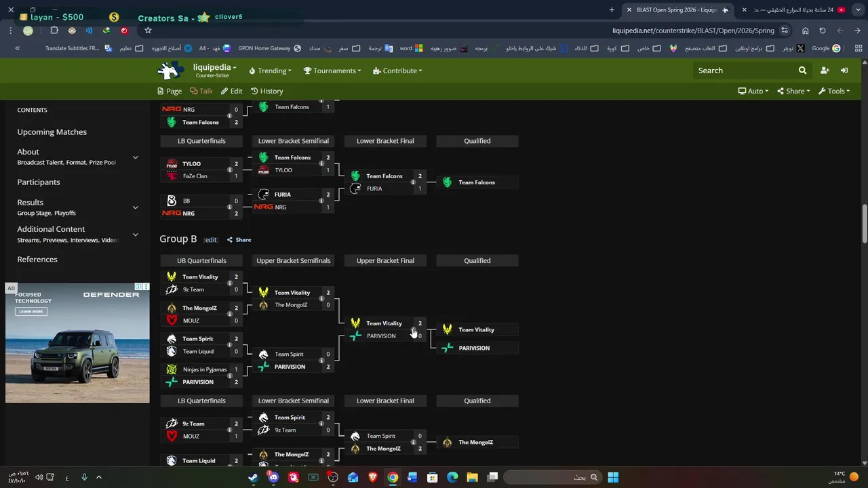Reload the page with the refresh icon

coord(823,30)
